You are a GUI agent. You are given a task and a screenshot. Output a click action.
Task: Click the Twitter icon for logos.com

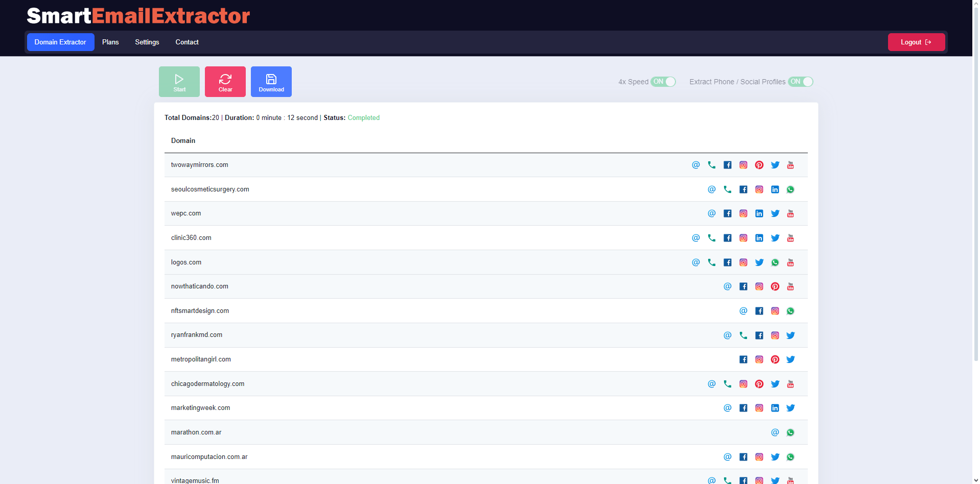coord(759,262)
